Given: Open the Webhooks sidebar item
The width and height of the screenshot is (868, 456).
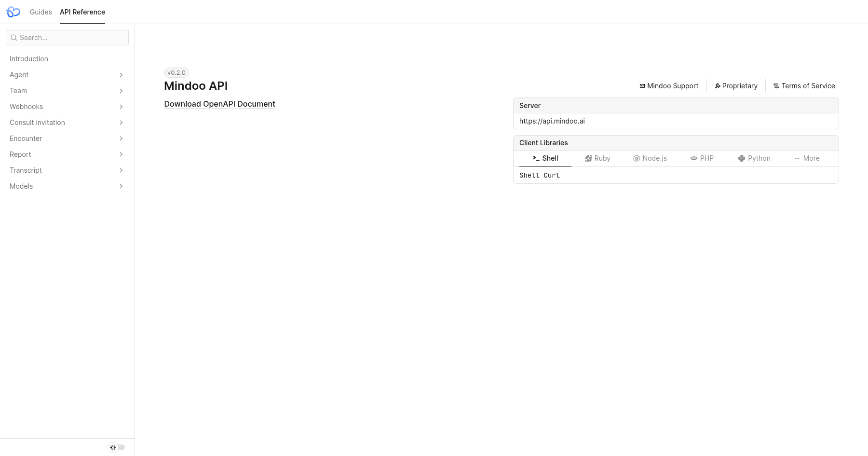Looking at the screenshot, I should 67,107.
